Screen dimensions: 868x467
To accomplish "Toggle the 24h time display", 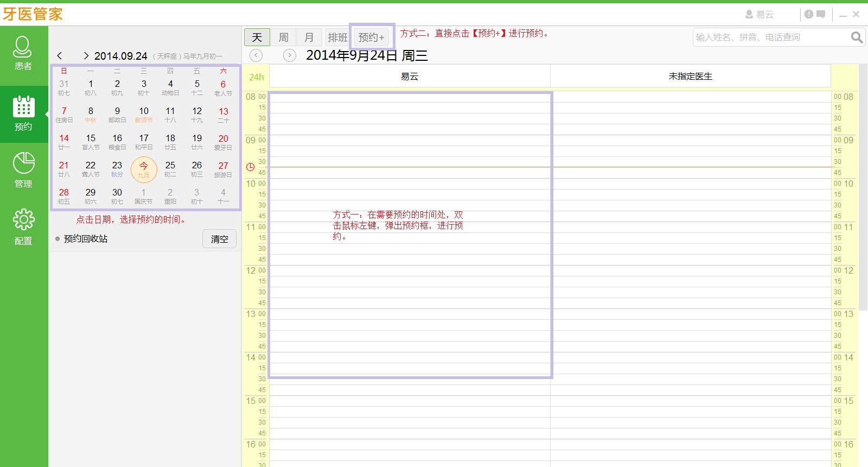I will [256, 77].
